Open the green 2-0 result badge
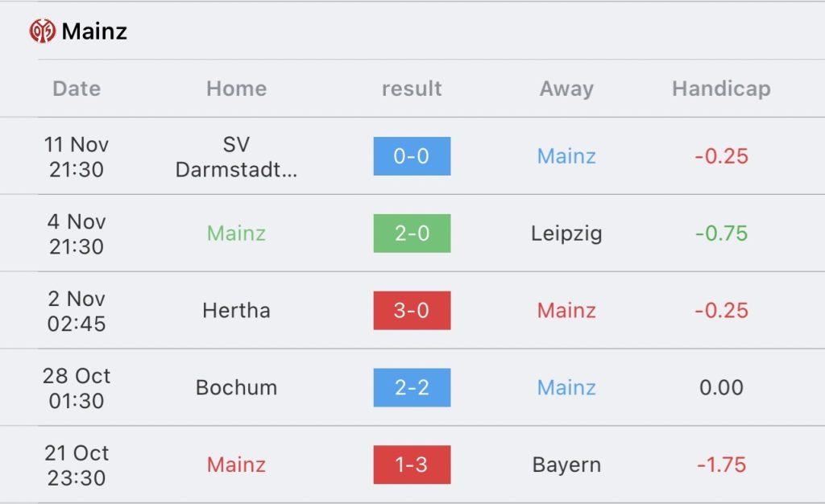Image resolution: width=825 pixels, height=504 pixels. pos(412,233)
